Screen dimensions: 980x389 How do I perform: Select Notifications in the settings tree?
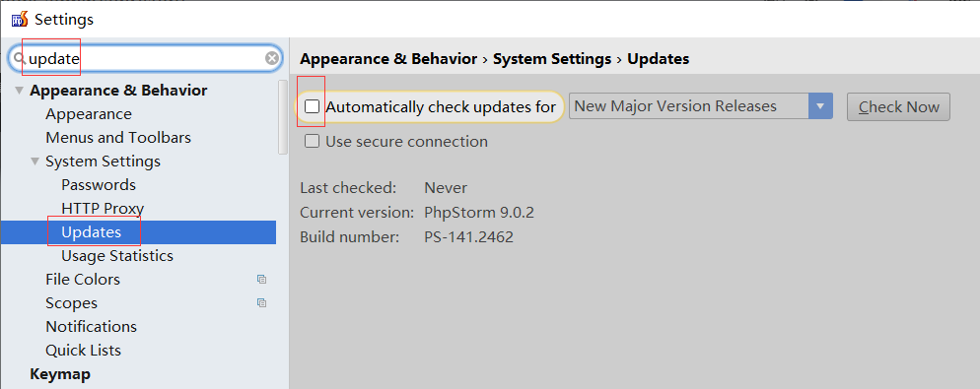92,327
